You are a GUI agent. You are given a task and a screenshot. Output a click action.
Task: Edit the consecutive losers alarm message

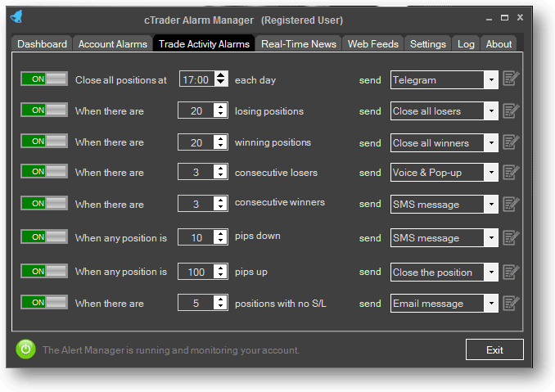point(511,173)
